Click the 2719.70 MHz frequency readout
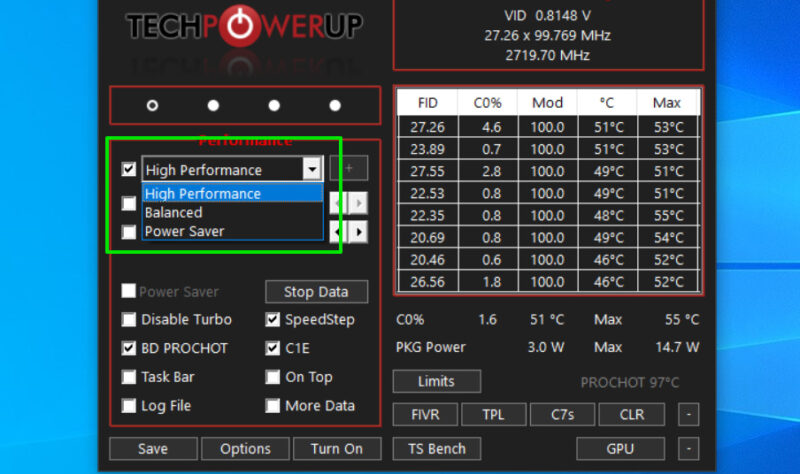Screen dimensions: 800x474 547,55
